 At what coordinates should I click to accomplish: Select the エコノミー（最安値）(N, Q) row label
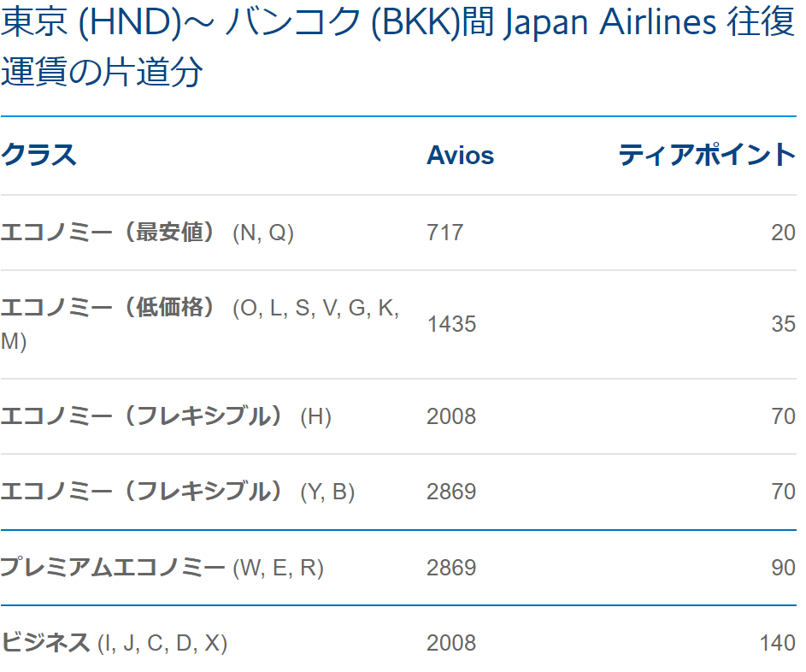pyautogui.click(x=147, y=233)
